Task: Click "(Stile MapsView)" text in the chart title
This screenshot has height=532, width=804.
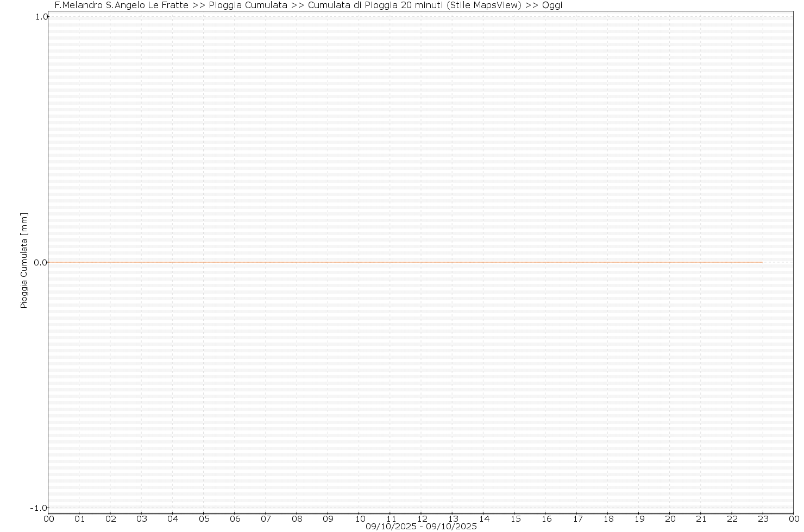Action: coord(480,5)
